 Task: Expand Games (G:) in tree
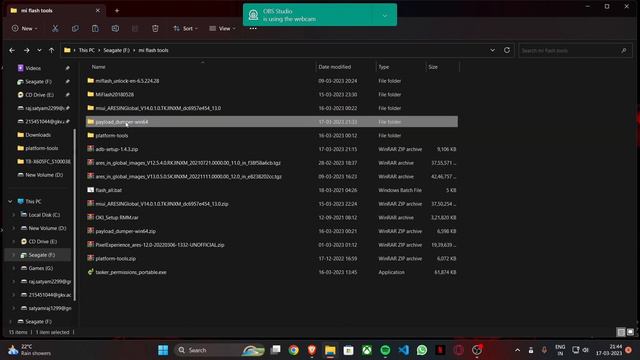click(13, 268)
